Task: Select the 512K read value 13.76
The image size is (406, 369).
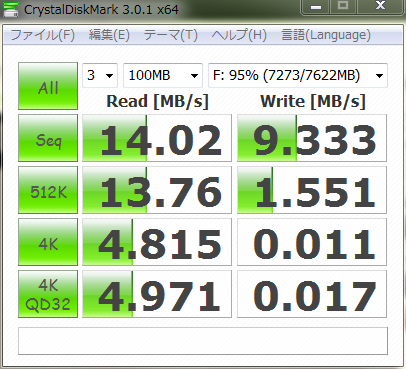Action: click(157, 190)
